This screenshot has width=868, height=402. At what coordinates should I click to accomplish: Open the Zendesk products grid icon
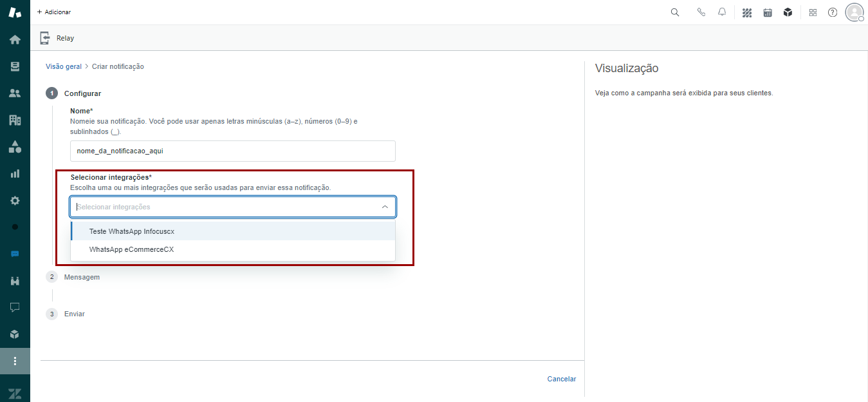tap(813, 12)
